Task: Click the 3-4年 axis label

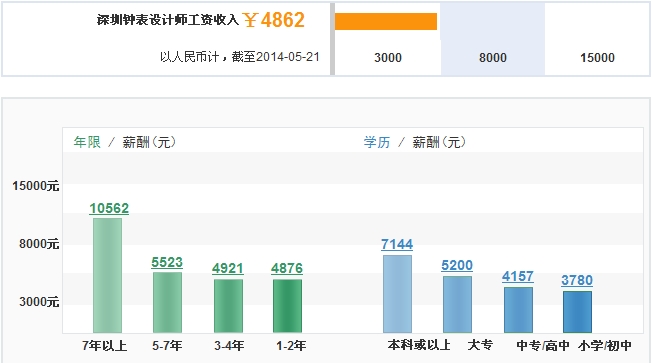Action: tap(229, 346)
